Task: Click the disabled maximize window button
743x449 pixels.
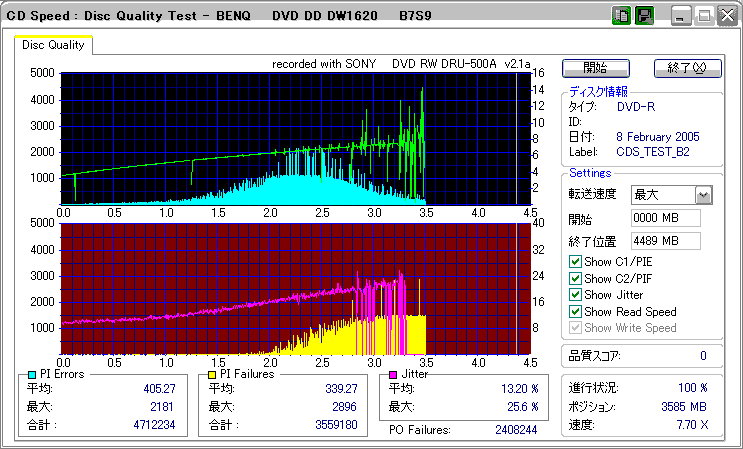Action: click(703, 16)
